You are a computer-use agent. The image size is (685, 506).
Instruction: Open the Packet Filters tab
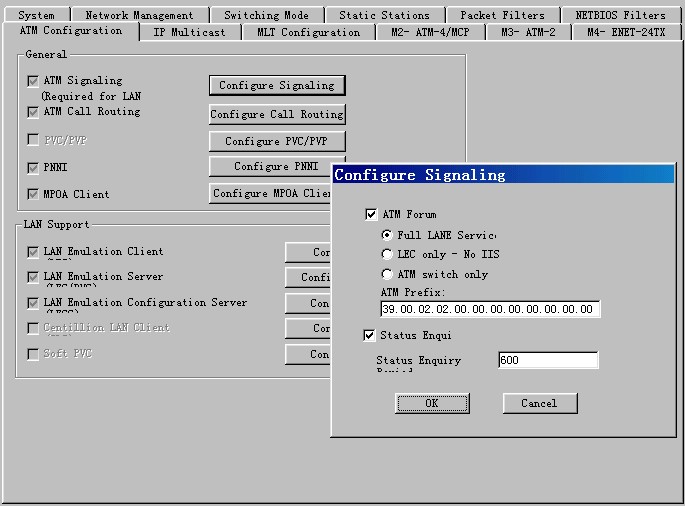[502, 15]
